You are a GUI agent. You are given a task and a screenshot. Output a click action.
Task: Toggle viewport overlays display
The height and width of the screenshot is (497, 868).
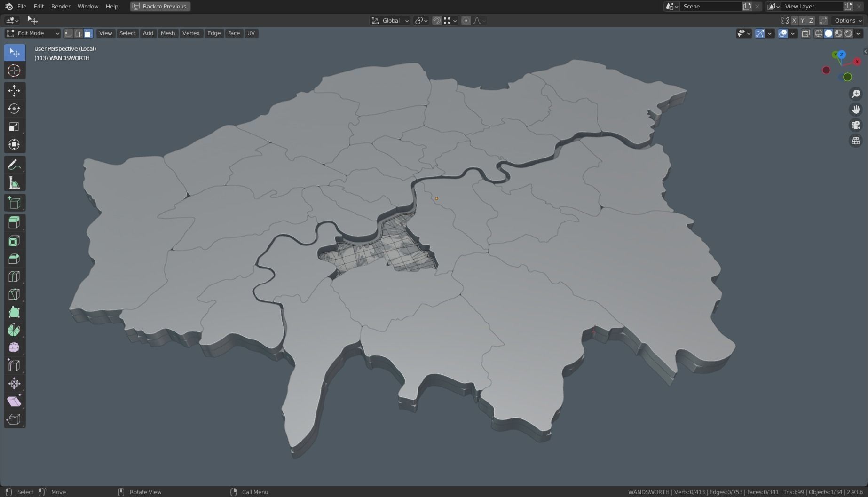783,33
